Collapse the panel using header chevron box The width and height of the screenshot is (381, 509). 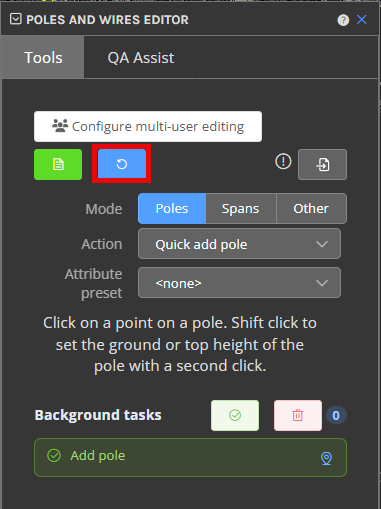pyautogui.click(x=16, y=19)
